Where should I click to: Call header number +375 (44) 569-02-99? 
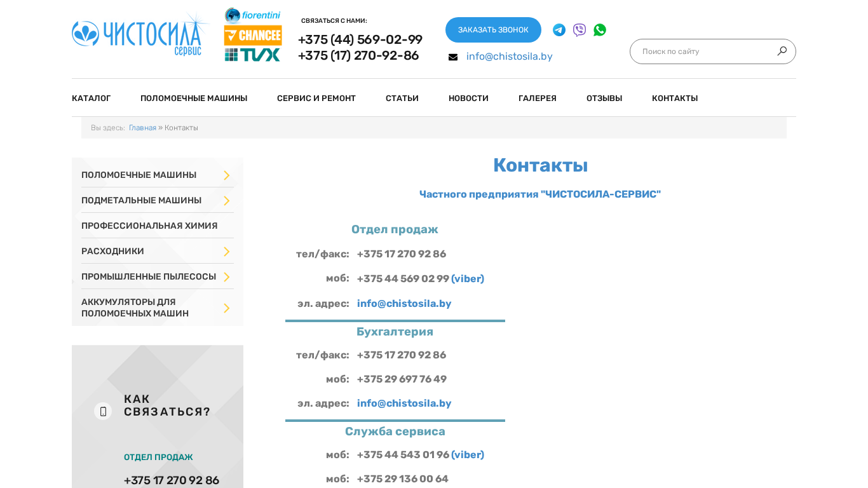click(x=360, y=39)
